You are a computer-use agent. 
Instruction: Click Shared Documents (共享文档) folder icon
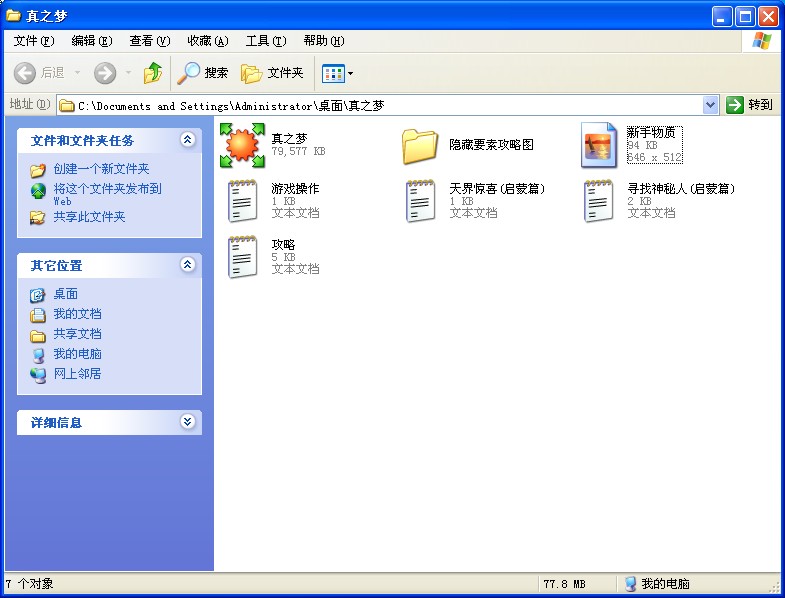(38, 335)
